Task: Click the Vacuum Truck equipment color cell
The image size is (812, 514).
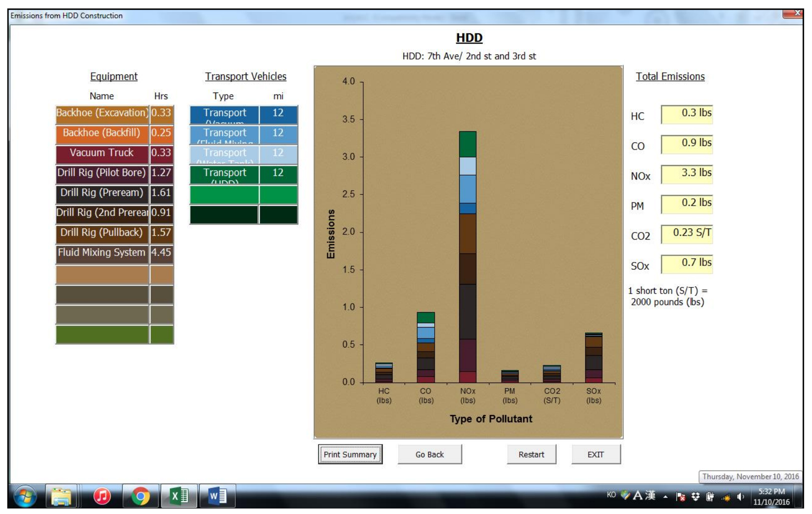Action: [102, 153]
